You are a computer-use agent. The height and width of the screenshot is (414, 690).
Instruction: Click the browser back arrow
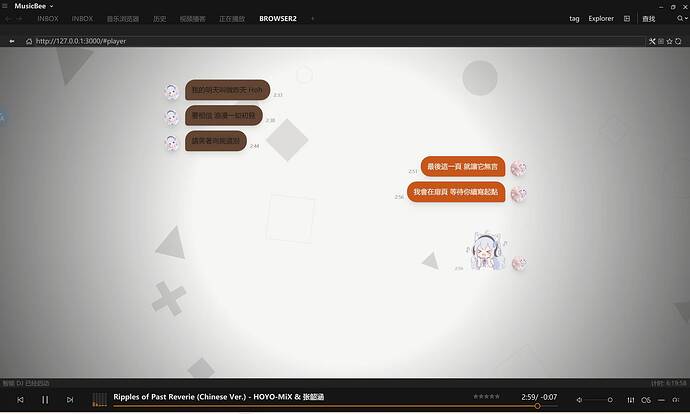pyautogui.click(x=12, y=41)
